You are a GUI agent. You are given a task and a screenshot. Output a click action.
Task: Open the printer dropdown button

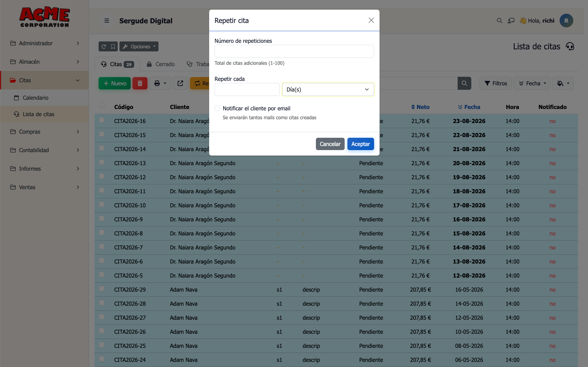coord(160,83)
